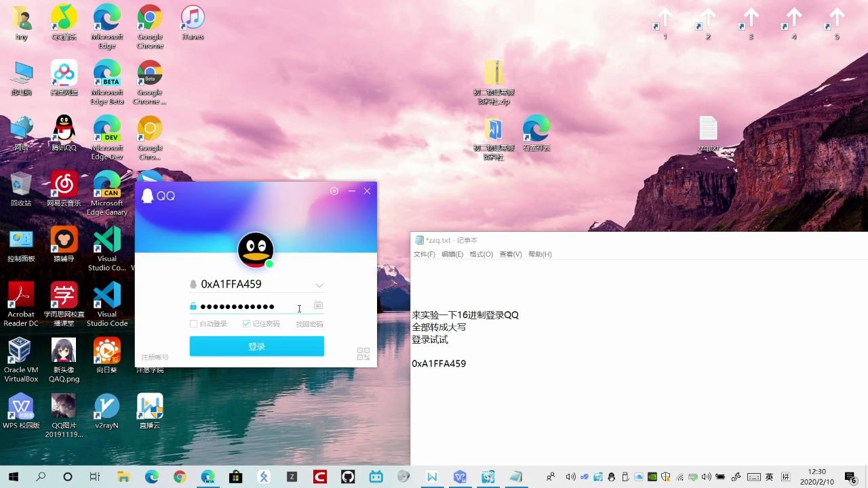868x488 pixels.
Task: Select Visual Studio Code blue desktop icon
Action: pos(107,304)
